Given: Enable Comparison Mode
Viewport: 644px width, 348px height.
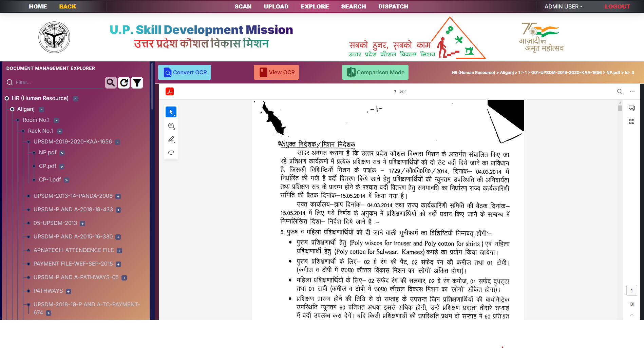Looking at the screenshot, I should pos(375,72).
